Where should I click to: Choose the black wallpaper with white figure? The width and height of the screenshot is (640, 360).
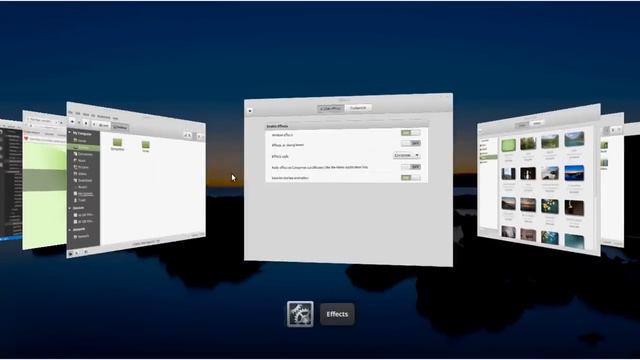[528, 173]
